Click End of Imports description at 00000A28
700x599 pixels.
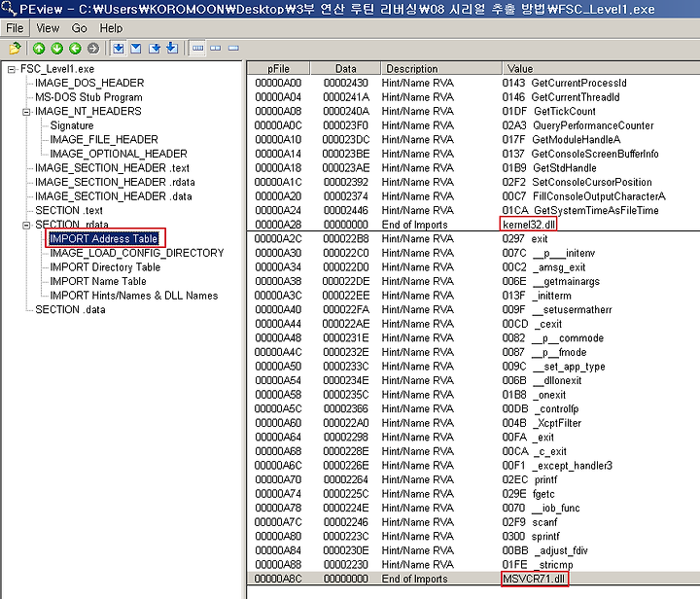[x=414, y=225]
